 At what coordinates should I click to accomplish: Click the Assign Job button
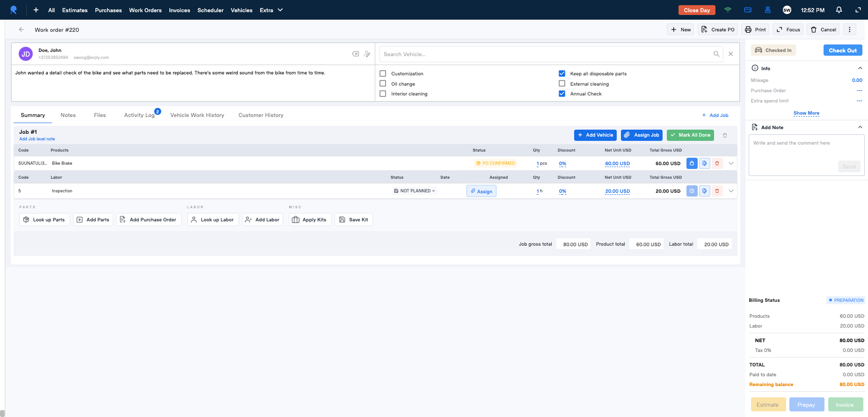642,135
